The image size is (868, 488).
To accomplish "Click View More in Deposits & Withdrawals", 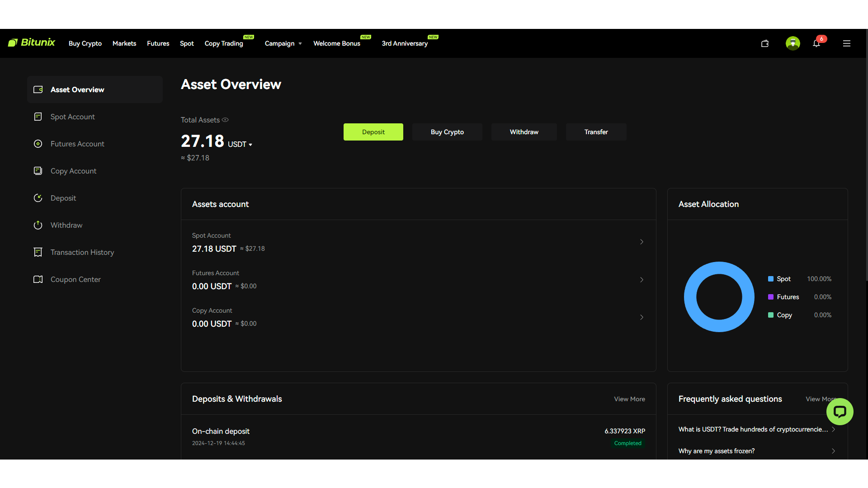I will pyautogui.click(x=629, y=399).
